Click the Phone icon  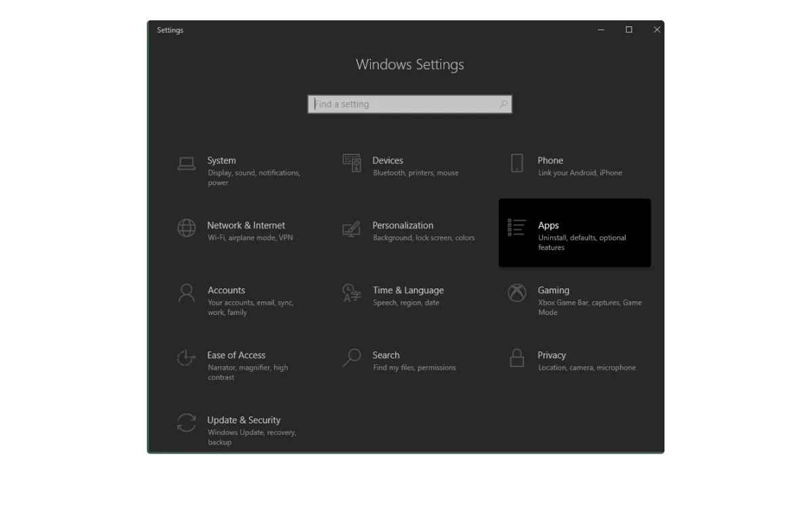click(x=517, y=163)
